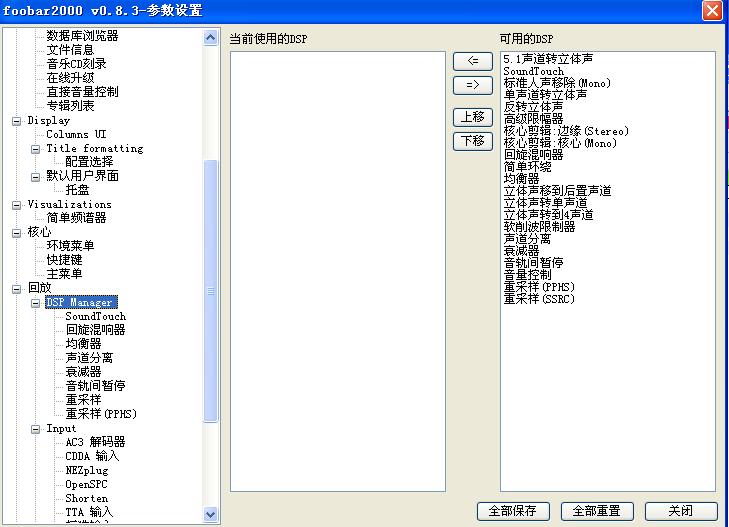Collapse the 默认用户界面 tree node
729x527 pixels.
tap(35, 177)
